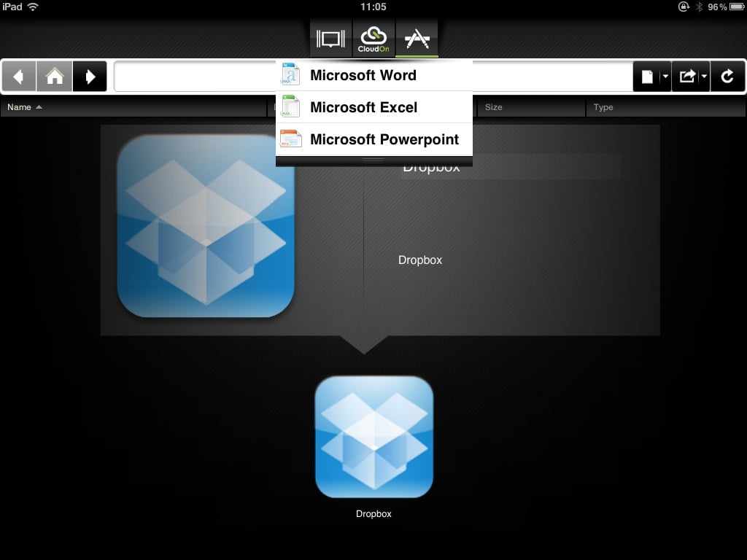Tap the battery indicator in status bar
The width and height of the screenshot is (747, 560).
[737, 7]
